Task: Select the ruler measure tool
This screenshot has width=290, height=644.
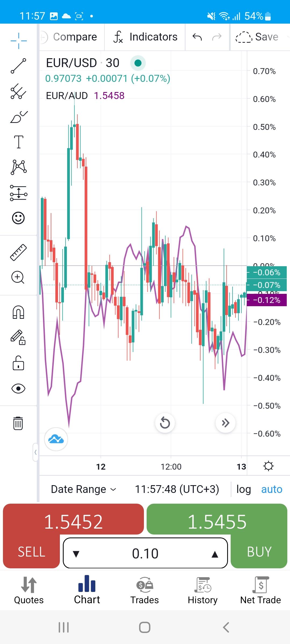Action: [x=18, y=252]
